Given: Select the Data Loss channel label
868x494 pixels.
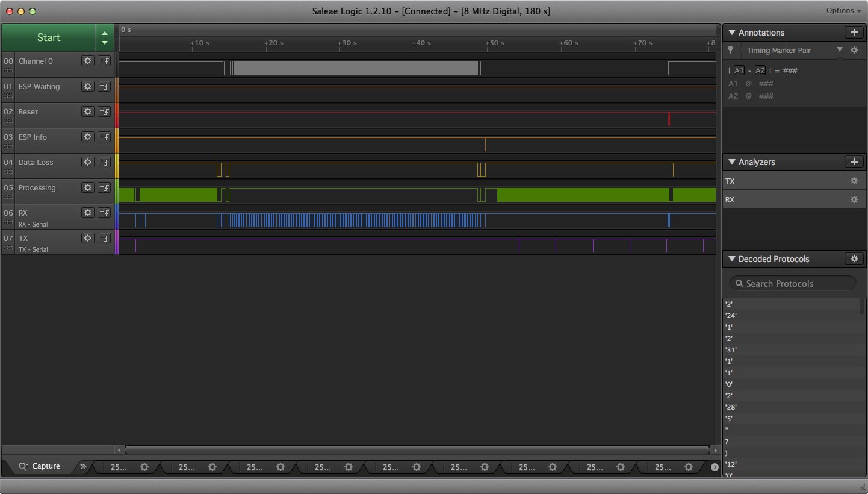Looking at the screenshot, I should 36,162.
